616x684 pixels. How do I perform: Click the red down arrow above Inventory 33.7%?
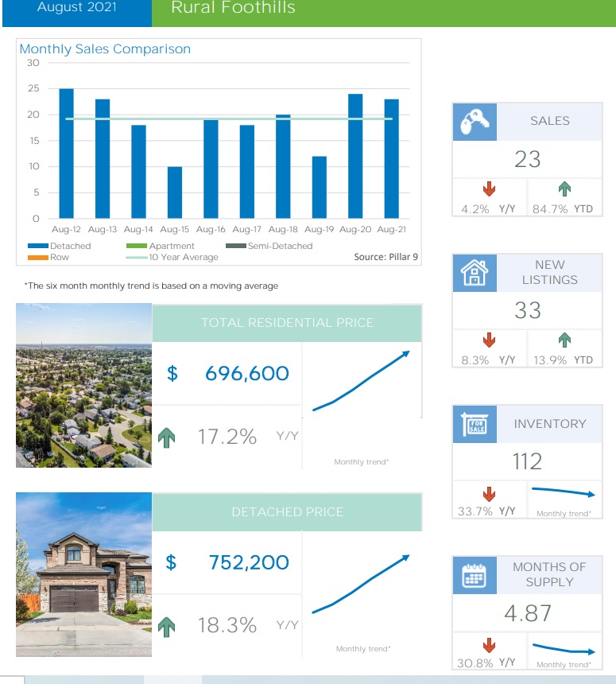pos(489,493)
